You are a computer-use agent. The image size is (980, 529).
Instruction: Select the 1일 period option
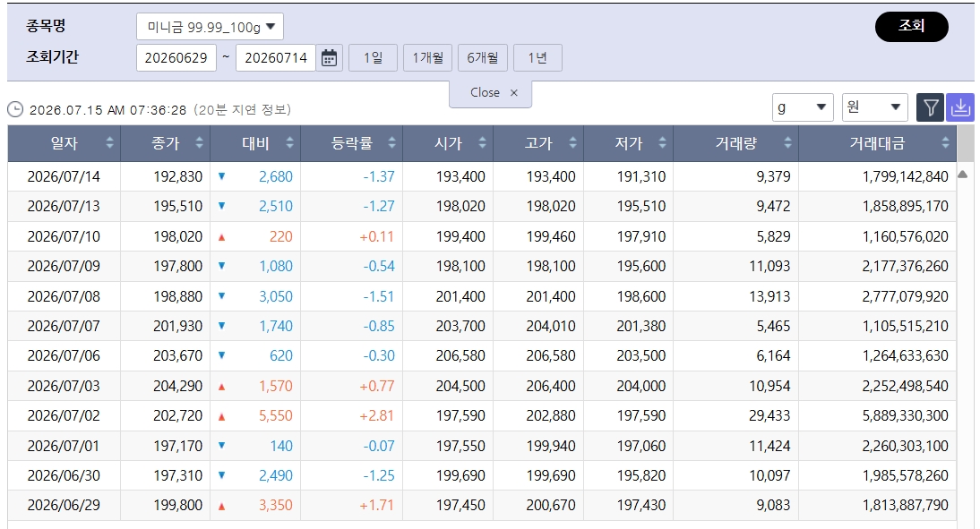(x=374, y=58)
